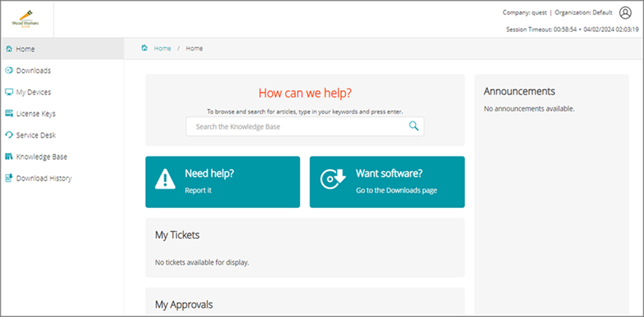Click the Download History sidebar icon

coord(9,178)
